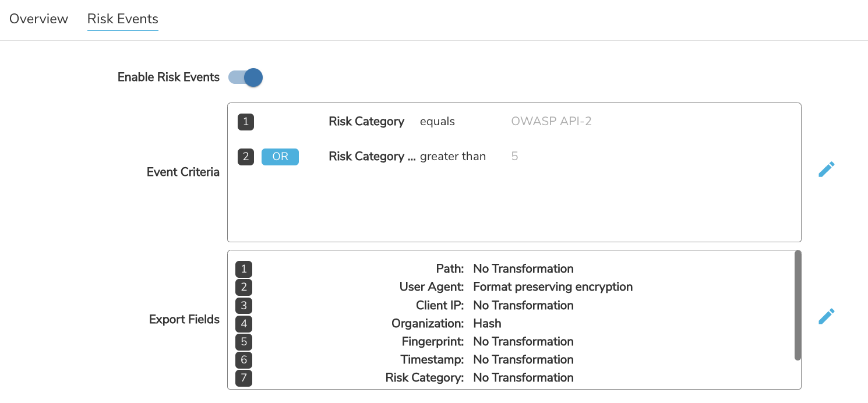Click User Agent format preserving encryption row
Image resolution: width=868 pixels, height=403 pixels.
tap(434, 287)
